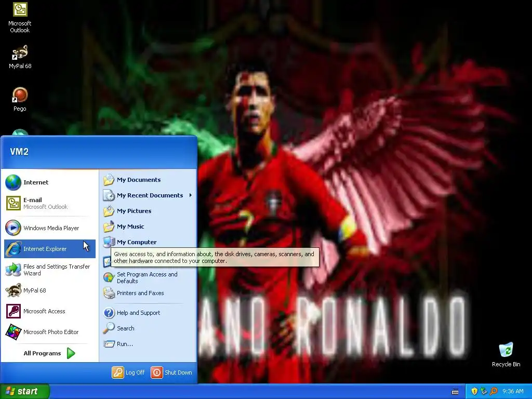The image size is (532, 399).
Task: Open My Music folder
Action: pos(148,227)
